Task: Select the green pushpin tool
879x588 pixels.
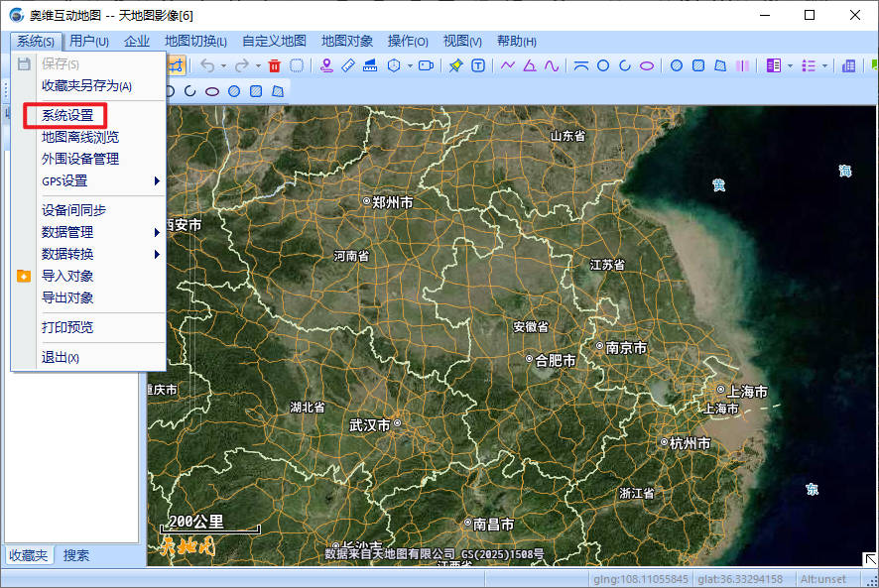Action: click(x=456, y=65)
